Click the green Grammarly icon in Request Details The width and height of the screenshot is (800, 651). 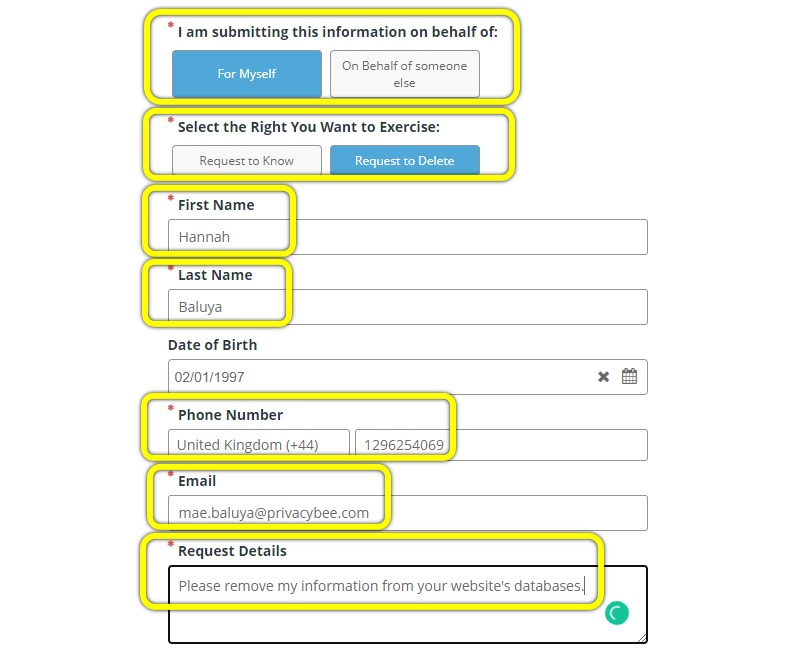616,612
